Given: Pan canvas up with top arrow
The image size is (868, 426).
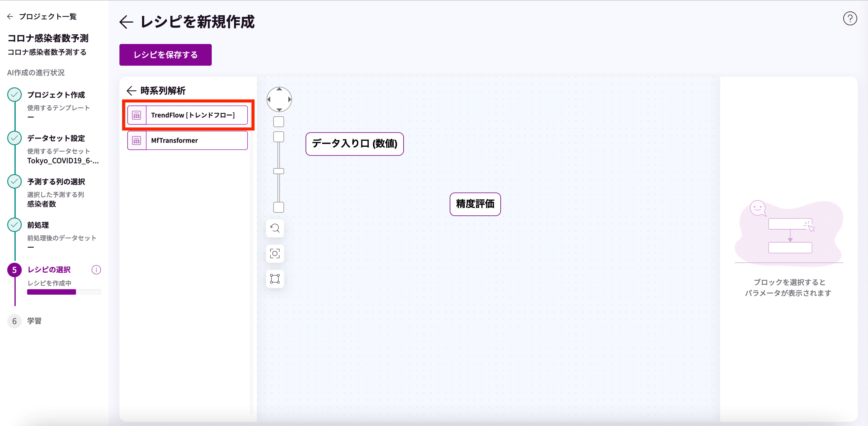Looking at the screenshot, I should coord(279,89).
